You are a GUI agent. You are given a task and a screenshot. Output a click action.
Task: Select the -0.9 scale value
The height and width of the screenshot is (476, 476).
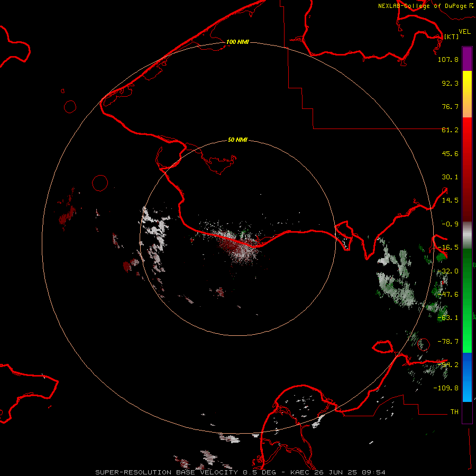(x=450, y=224)
